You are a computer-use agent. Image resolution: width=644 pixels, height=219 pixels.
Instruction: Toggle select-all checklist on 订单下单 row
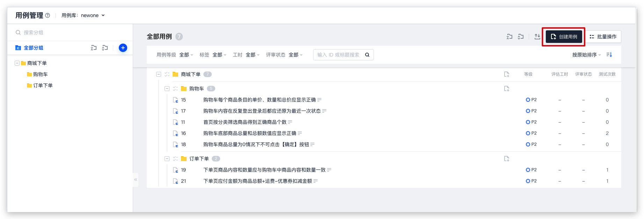[x=175, y=159]
